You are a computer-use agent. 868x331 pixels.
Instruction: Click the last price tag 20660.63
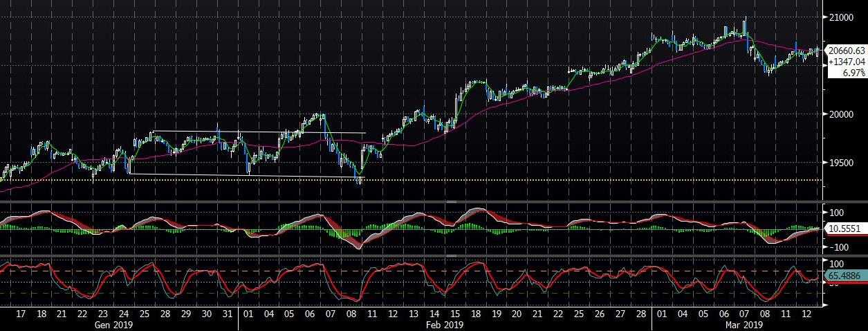tap(847, 51)
